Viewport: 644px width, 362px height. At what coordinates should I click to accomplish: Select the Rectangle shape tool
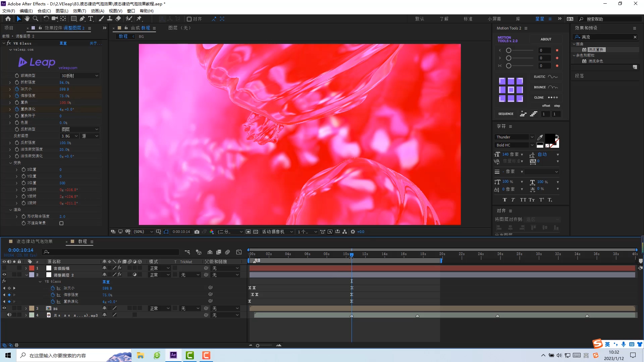pyautogui.click(x=73, y=19)
